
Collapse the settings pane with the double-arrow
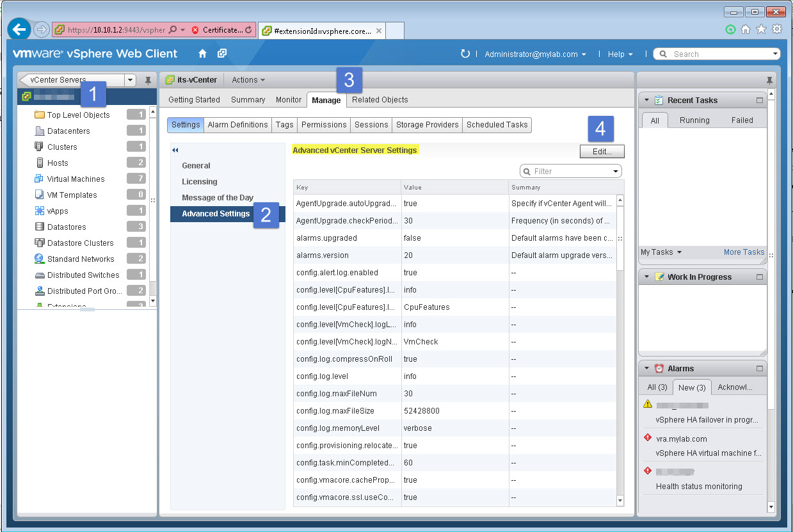(x=174, y=149)
